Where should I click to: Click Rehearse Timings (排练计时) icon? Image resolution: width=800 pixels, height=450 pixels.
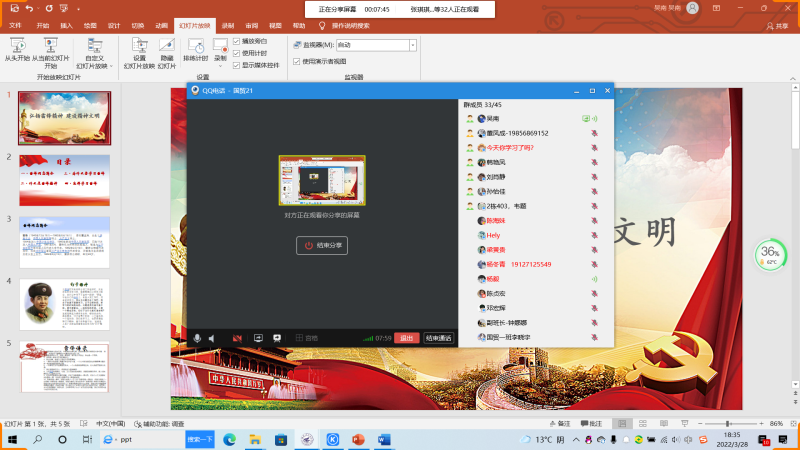[x=196, y=50]
